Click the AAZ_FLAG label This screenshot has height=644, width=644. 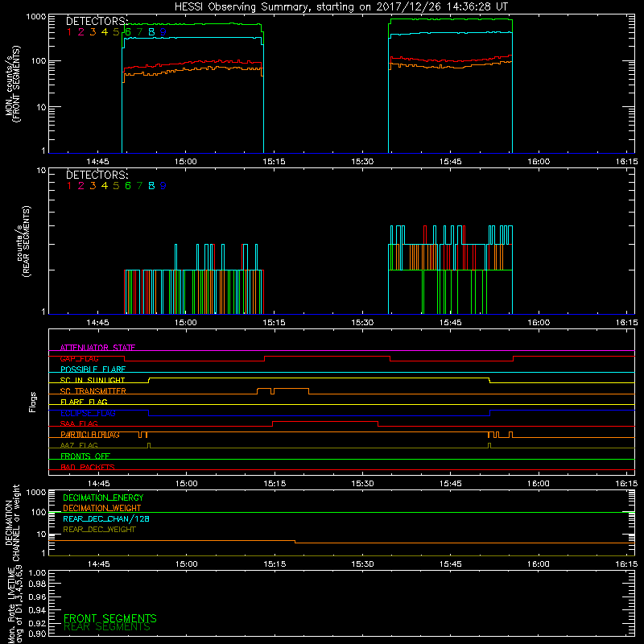79,445
